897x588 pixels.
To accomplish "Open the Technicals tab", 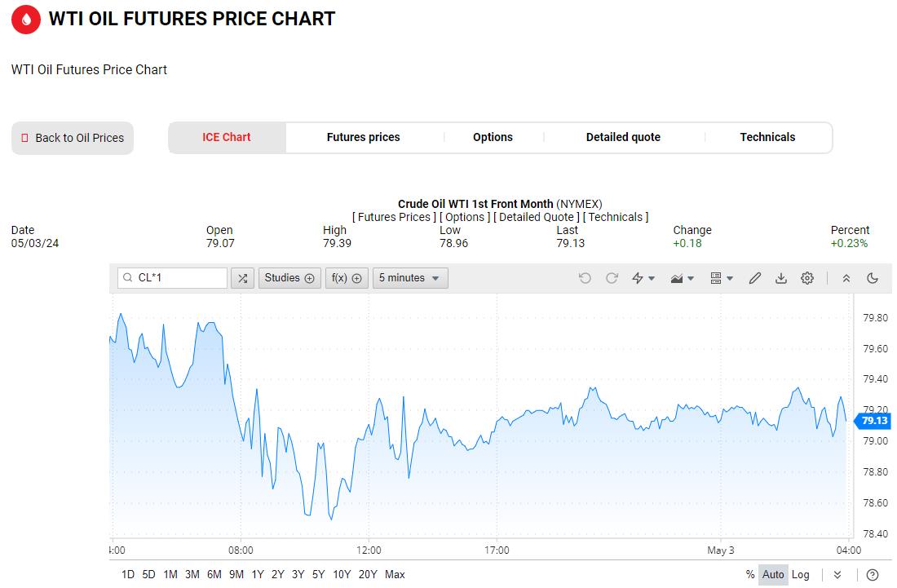I will coord(767,137).
